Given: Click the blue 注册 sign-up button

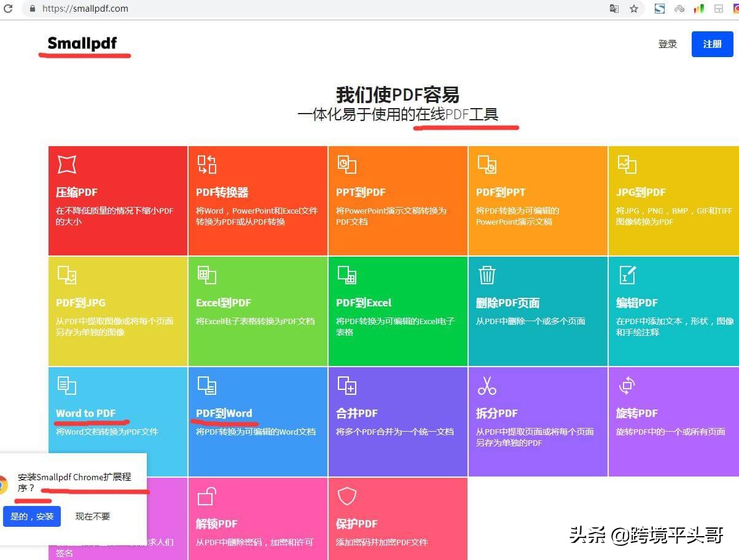Looking at the screenshot, I should 712,44.
